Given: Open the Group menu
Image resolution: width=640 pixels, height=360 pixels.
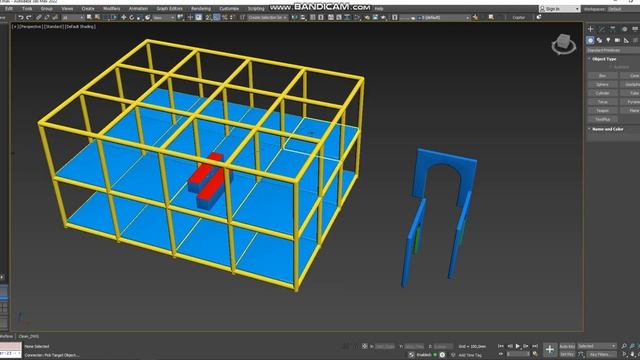Looking at the screenshot, I should pos(47,9).
